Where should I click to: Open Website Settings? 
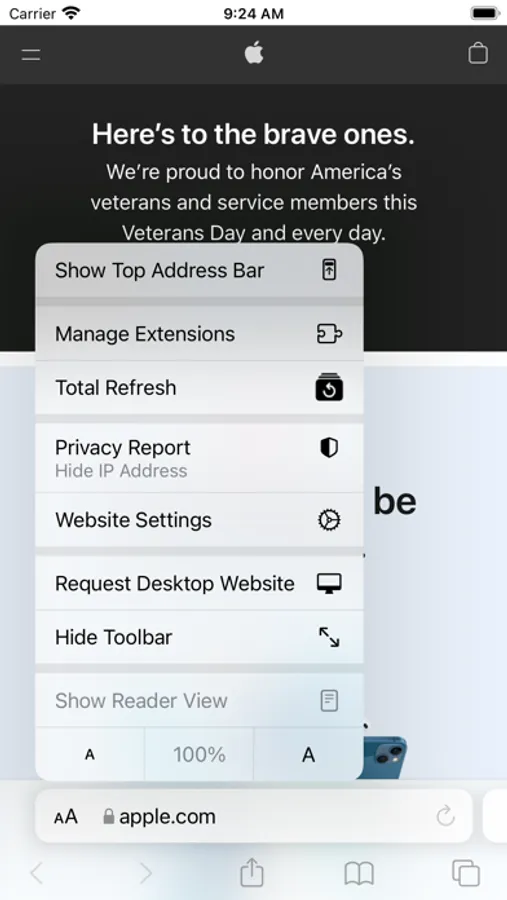pyautogui.click(x=199, y=519)
